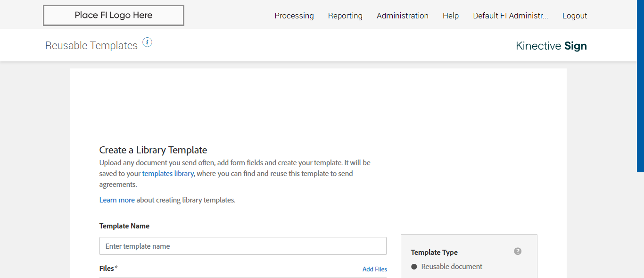This screenshot has height=278, width=644.
Task: Expand the Default FI Administrator user menu
Action: tap(511, 16)
